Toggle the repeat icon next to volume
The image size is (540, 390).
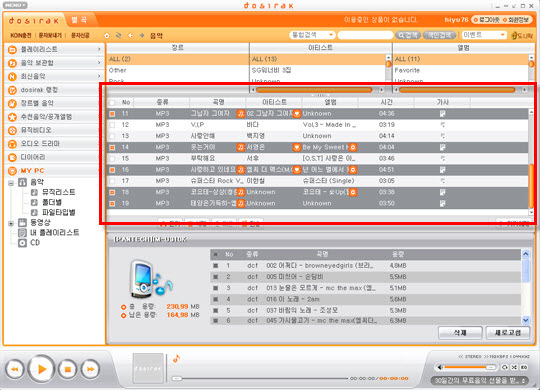point(505,368)
